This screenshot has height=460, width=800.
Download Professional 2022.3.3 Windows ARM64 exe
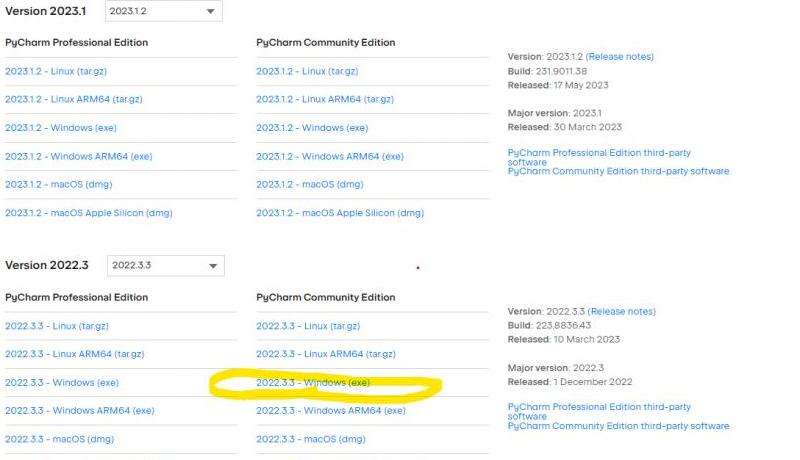80,411
